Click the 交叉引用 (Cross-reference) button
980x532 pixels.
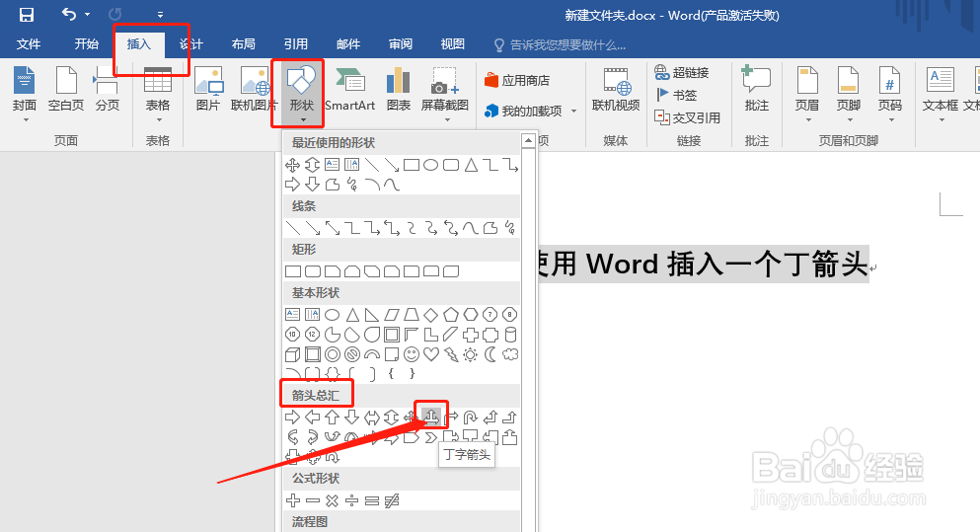point(688,117)
